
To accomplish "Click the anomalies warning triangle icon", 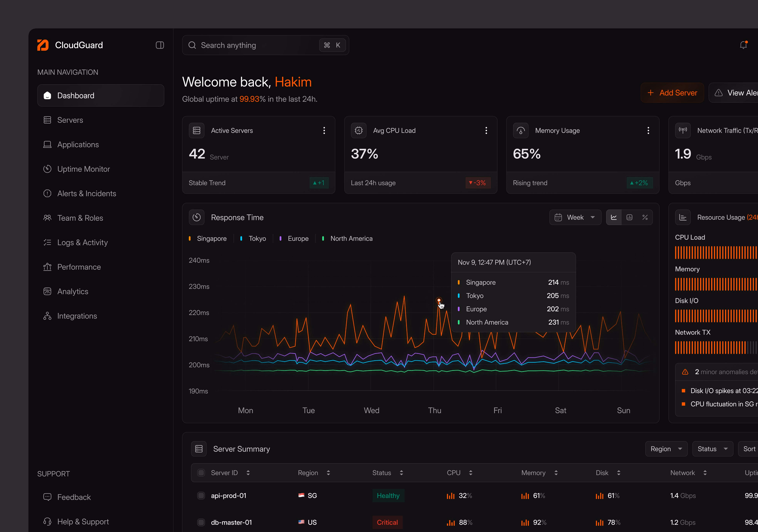I will [x=685, y=372].
